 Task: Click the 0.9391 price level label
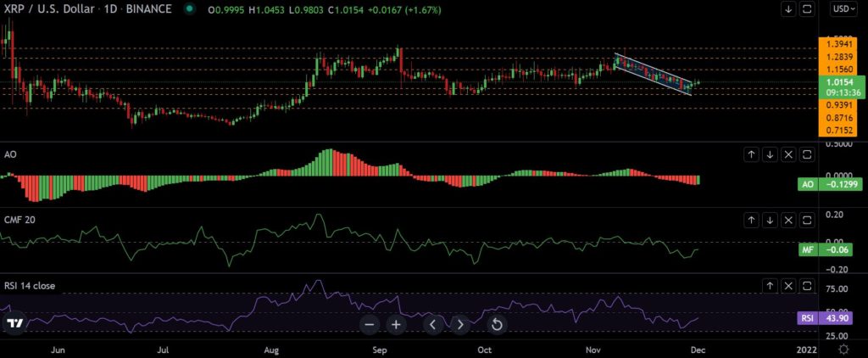click(838, 105)
